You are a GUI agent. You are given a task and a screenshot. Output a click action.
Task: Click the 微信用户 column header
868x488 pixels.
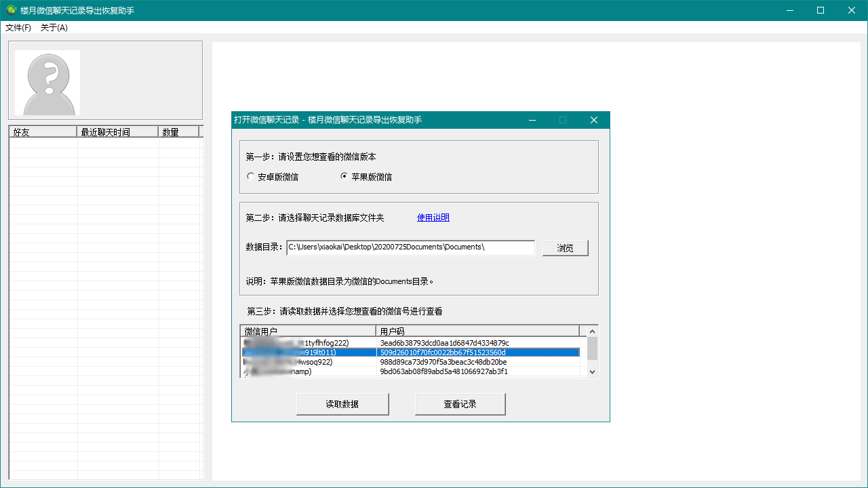309,330
